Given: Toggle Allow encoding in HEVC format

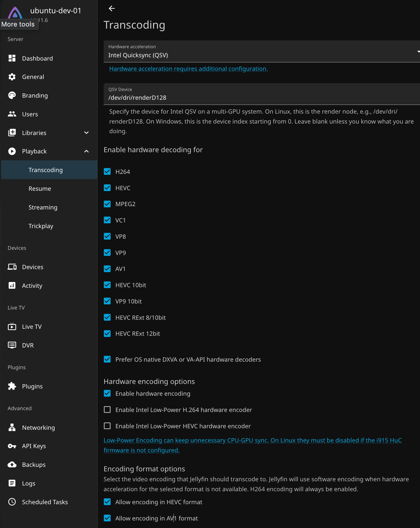Looking at the screenshot, I should click(x=107, y=502).
